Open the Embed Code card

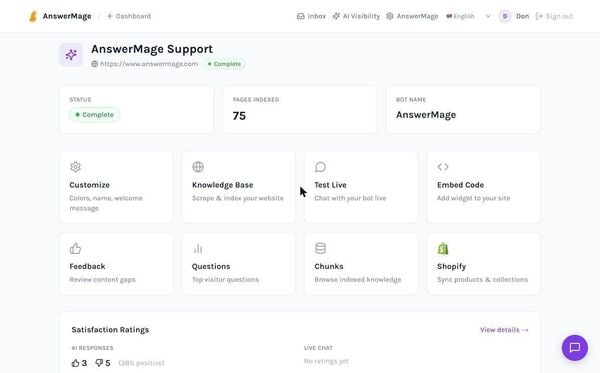pyautogui.click(x=484, y=187)
